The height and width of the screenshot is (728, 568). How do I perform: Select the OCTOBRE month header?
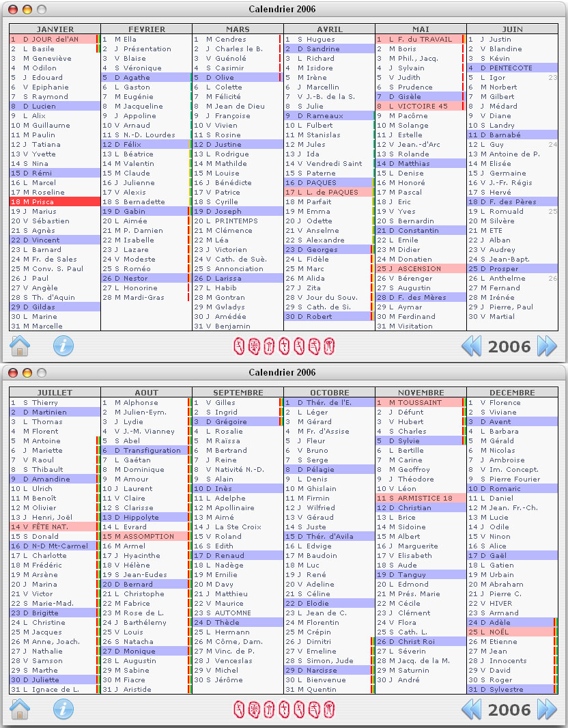(329, 393)
